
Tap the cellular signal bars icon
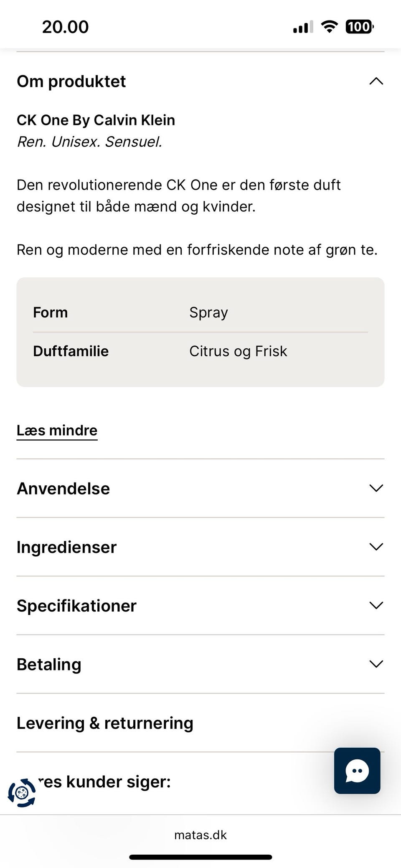point(303,28)
